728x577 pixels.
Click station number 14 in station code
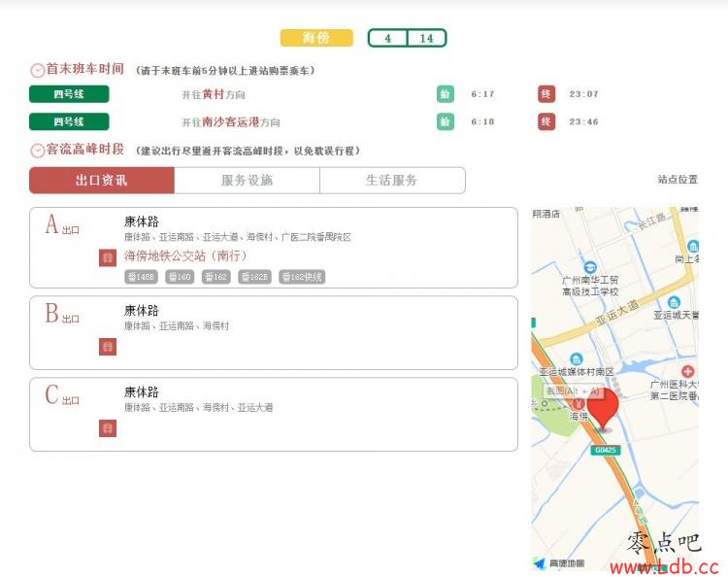(x=427, y=38)
